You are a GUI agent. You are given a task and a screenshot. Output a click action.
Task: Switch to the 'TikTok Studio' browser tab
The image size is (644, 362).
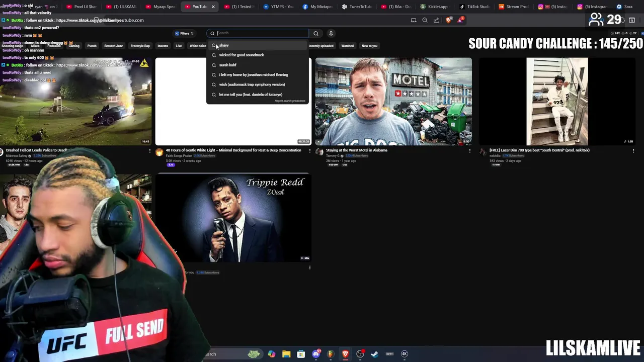point(474,7)
